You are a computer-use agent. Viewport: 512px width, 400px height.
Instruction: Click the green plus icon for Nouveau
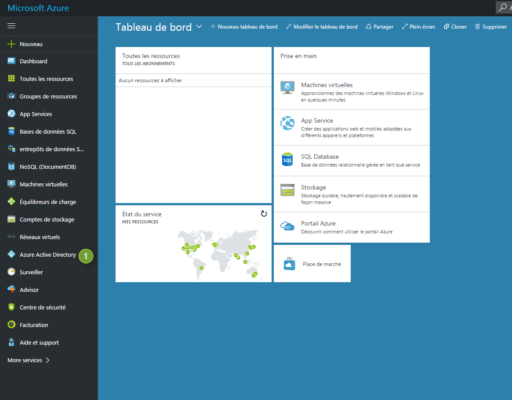click(x=11, y=44)
